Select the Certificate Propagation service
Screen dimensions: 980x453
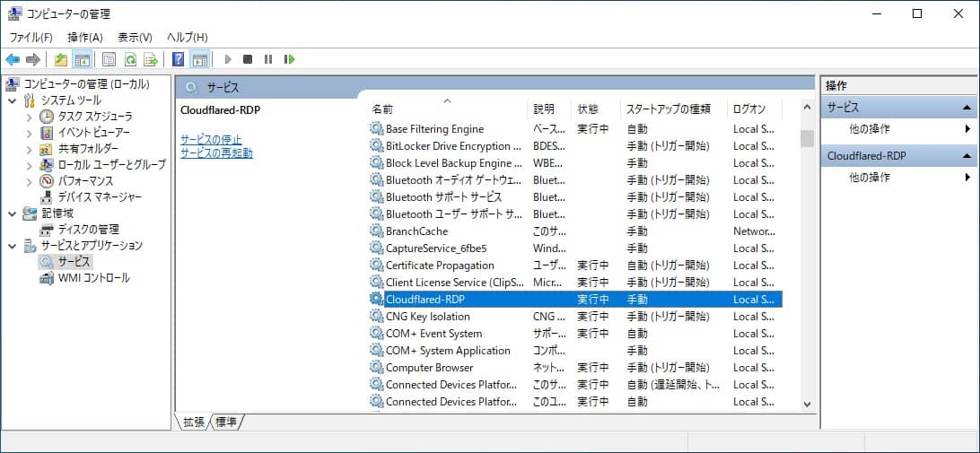(x=575, y=266)
